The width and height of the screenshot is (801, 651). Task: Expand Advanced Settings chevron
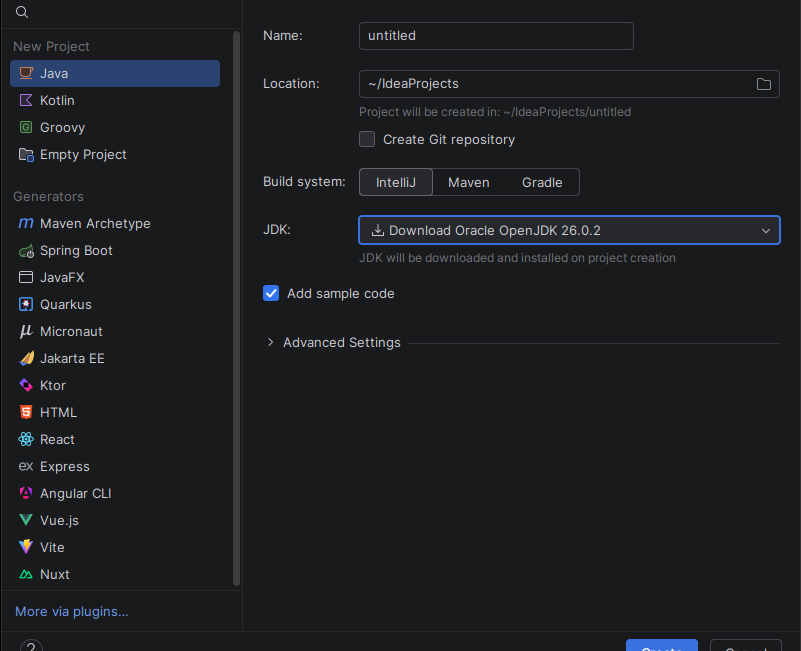(271, 342)
